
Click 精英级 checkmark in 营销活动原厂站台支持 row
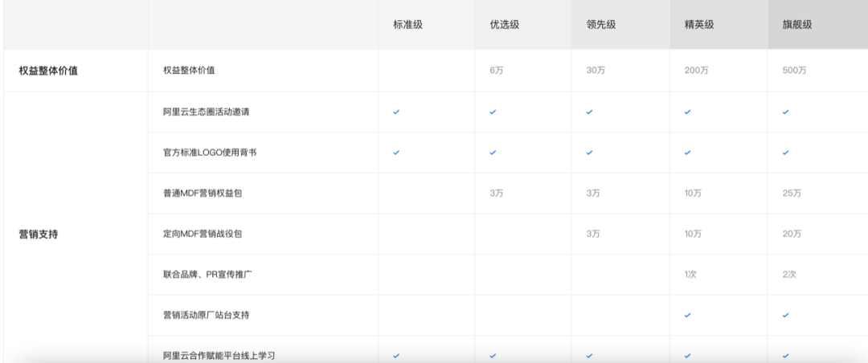tap(687, 315)
